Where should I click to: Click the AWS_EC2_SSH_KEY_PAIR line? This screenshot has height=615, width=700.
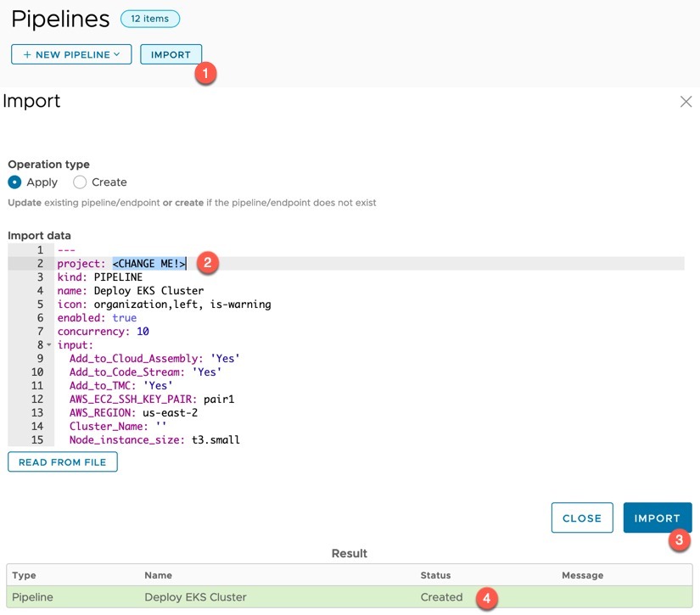click(152, 399)
